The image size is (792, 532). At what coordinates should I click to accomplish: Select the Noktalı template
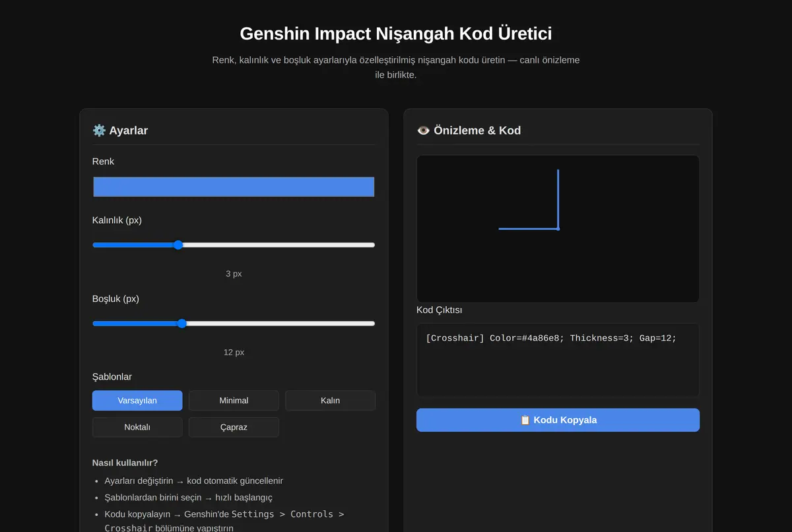point(137,427)
